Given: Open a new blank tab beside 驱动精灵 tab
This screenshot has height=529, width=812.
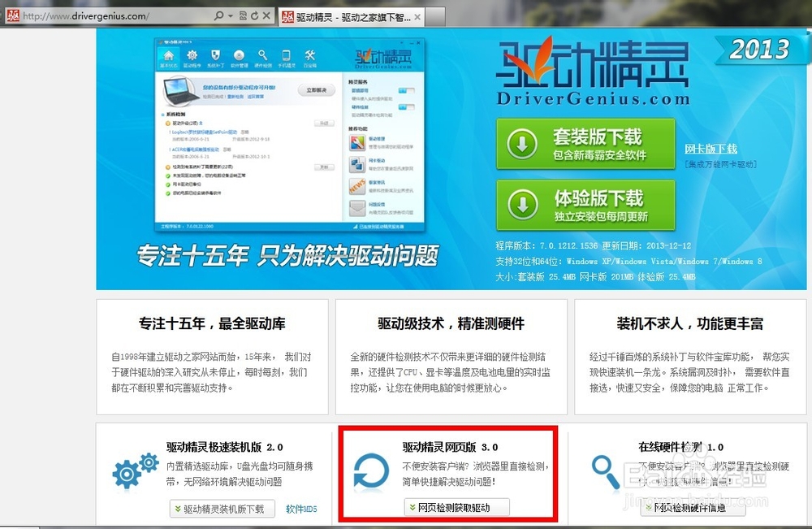Looking at the screenshot, I should [435, 17].
